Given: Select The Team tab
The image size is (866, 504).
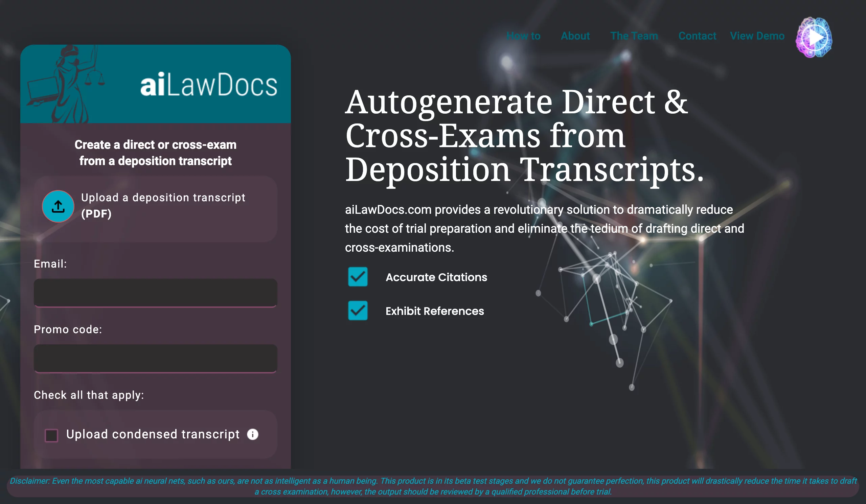Looking at the screenshot, I should pos(633,36).
